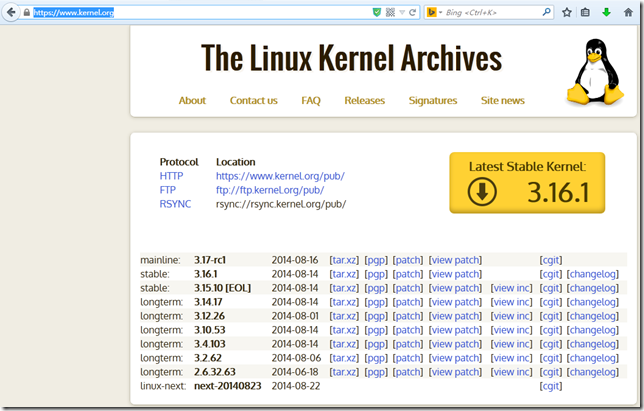
Task: Click view patch for longterm 2.6.32.63
Action: 455,372
